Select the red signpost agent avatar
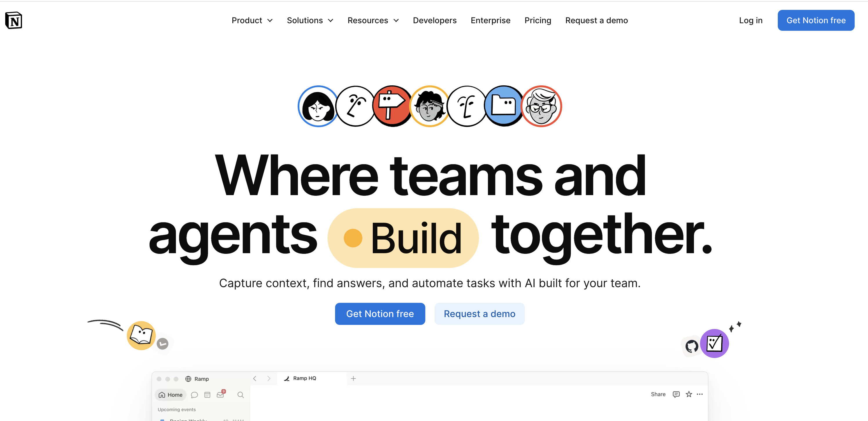This screenshot has width=868, height=421. coord(392,106)
